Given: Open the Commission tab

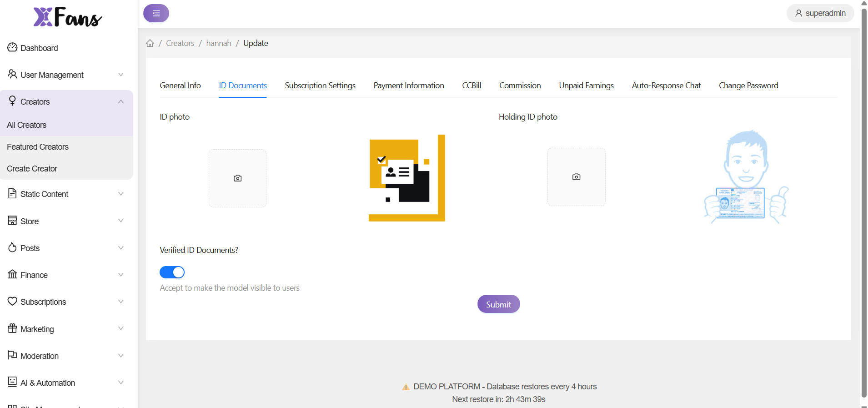Looking at the screenshot, I should tap(520, 86).
